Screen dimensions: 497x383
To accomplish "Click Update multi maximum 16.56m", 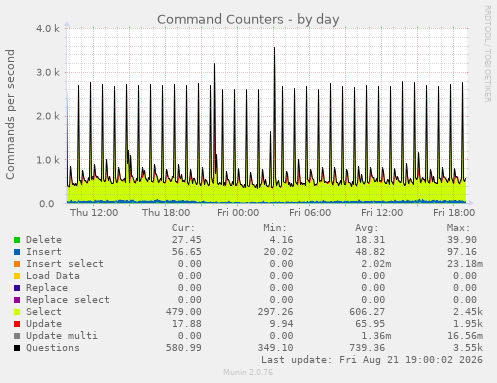I will point(465,336).
